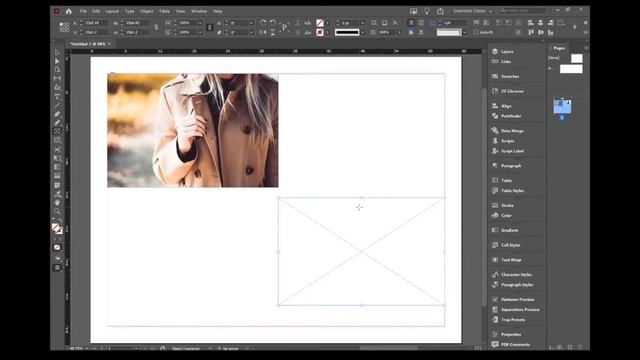Viewport: 640px width, 360px height.
Task: Click the Home icon in the menu bar
Action: click(x=69, y=11)
